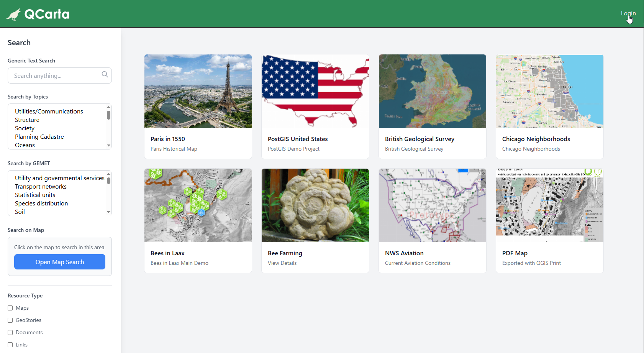
Task: Click View Details under Bee Farming
Action: 282,263
